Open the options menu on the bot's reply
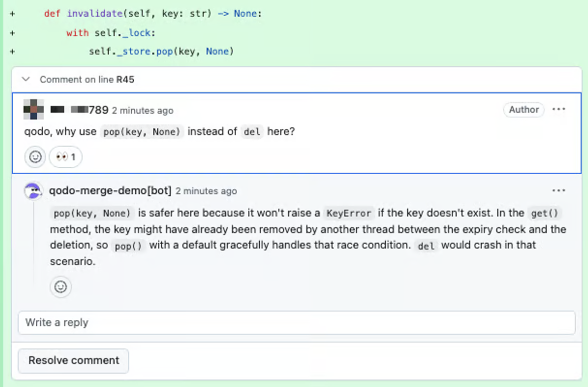588x387 pixels. [559, 190]
